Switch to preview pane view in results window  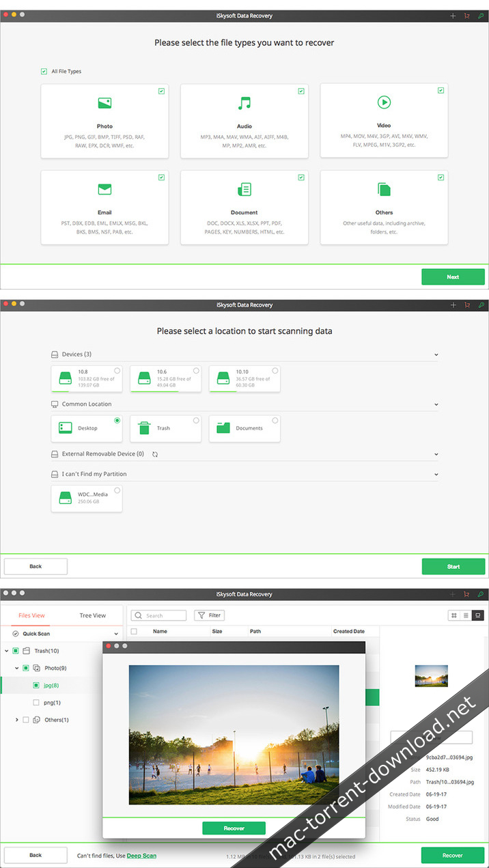pyautogui.click(x=478, y=615)
